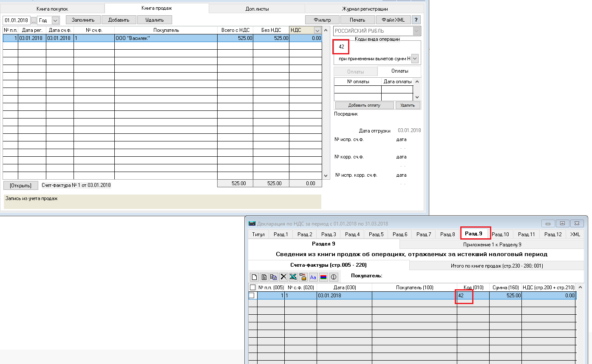
Task: Open color settings via the tricolor icon
Action: pyautogui.click(x=323, y=277)
